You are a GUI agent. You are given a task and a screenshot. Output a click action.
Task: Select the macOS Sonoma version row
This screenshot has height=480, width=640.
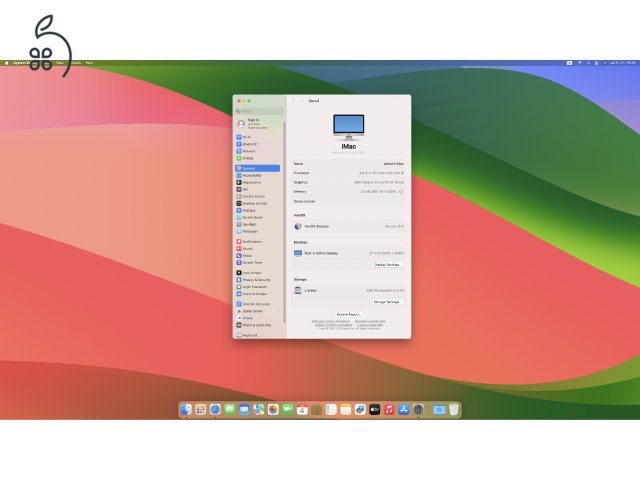tap(349, 226)
